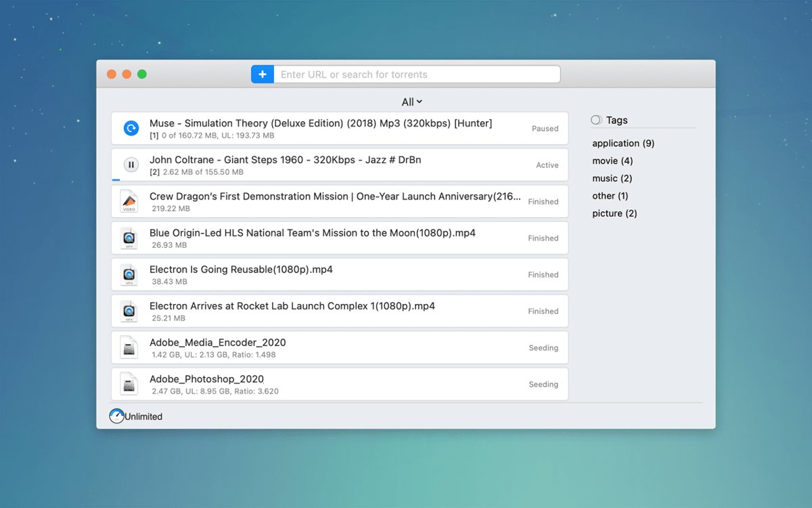Image resolution: width=812 pixels, height=508 pixels.
Task: Open the All filter dropdown
Action: click(411, 102)
